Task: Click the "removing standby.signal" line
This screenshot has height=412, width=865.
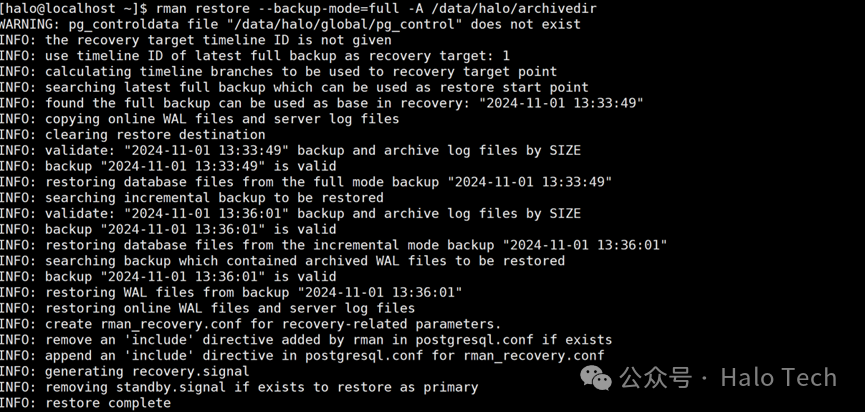Action: pyautogui.click(x=240, y=387)
